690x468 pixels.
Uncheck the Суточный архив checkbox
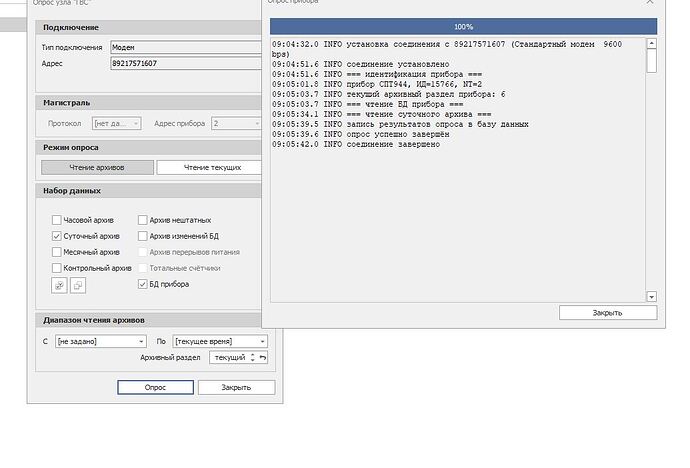pos(56,236)
